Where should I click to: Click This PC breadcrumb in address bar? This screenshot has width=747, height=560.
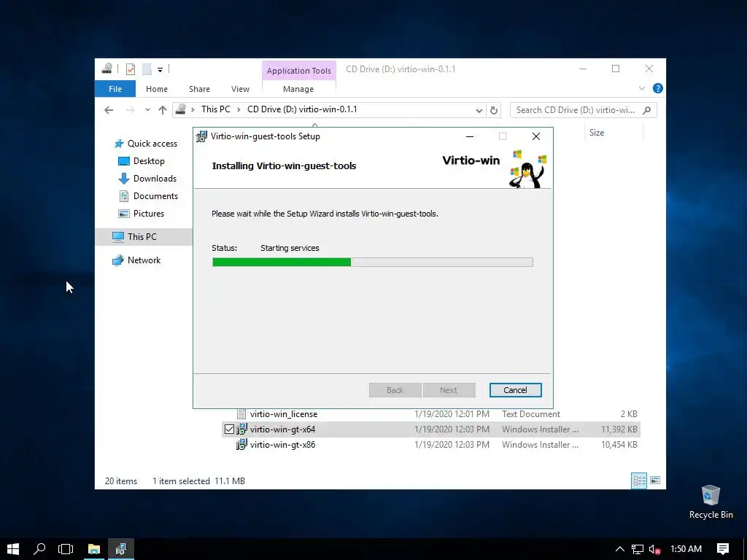tap(215, 109)
